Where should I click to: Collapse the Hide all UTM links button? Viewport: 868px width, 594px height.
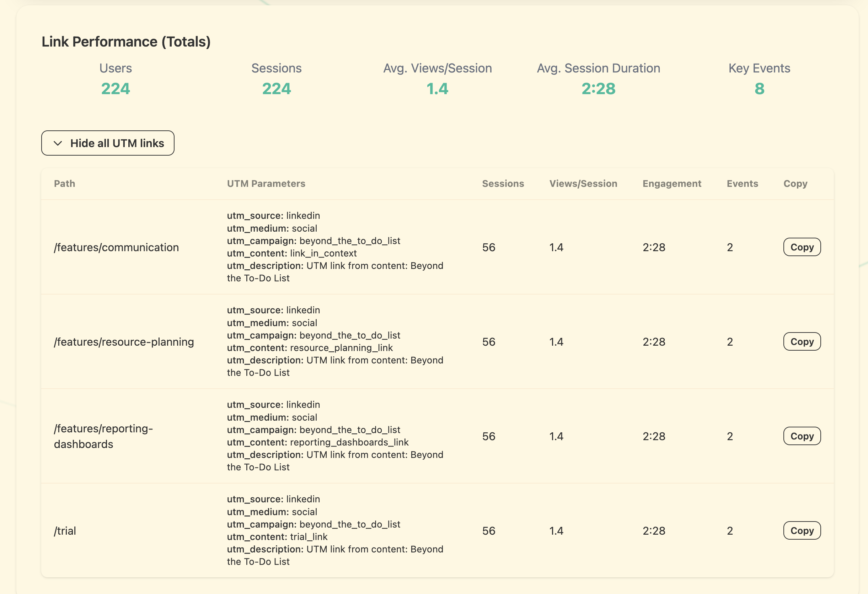click(x=108, y=143)
